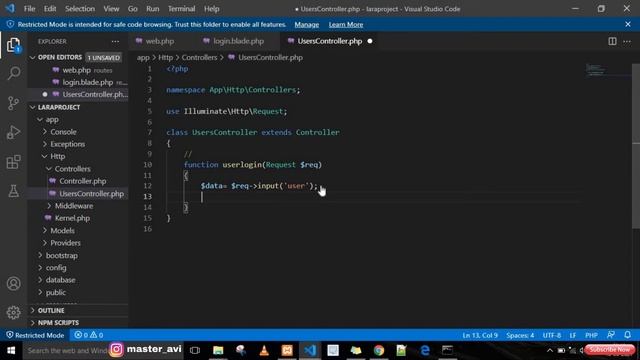Click Restricted Mode in the status bar

click(x=35, y=335)
